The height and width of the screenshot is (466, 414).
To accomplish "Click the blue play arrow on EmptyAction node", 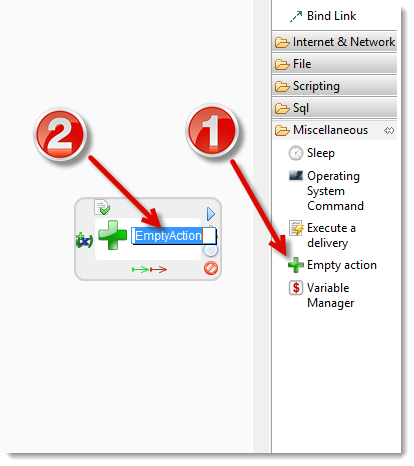I will click(x=211, y=214).
